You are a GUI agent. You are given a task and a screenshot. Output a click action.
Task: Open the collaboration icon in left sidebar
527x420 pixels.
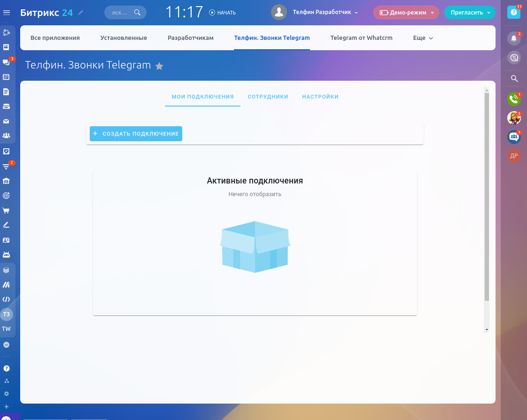[7, 32]
